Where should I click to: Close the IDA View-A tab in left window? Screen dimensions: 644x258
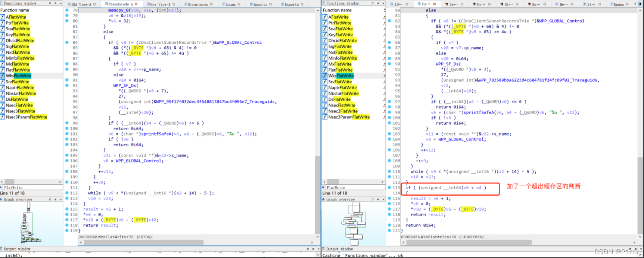(94, 4)
